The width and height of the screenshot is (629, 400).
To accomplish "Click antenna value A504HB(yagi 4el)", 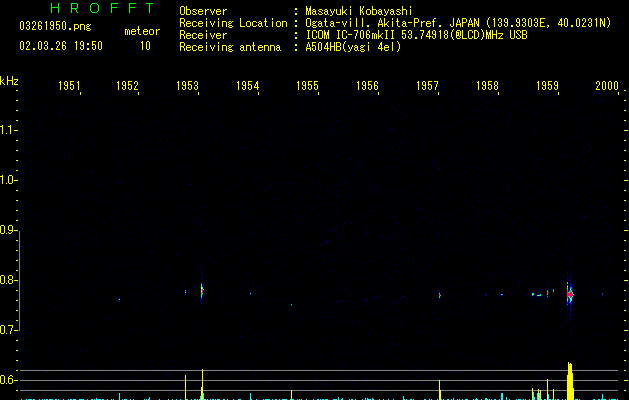I will tap(353, 47).
